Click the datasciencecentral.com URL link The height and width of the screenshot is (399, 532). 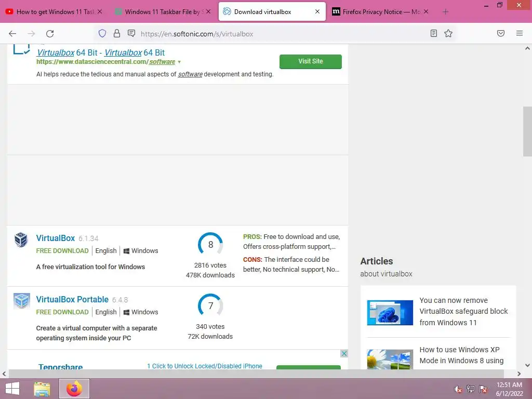click(105, 62)
